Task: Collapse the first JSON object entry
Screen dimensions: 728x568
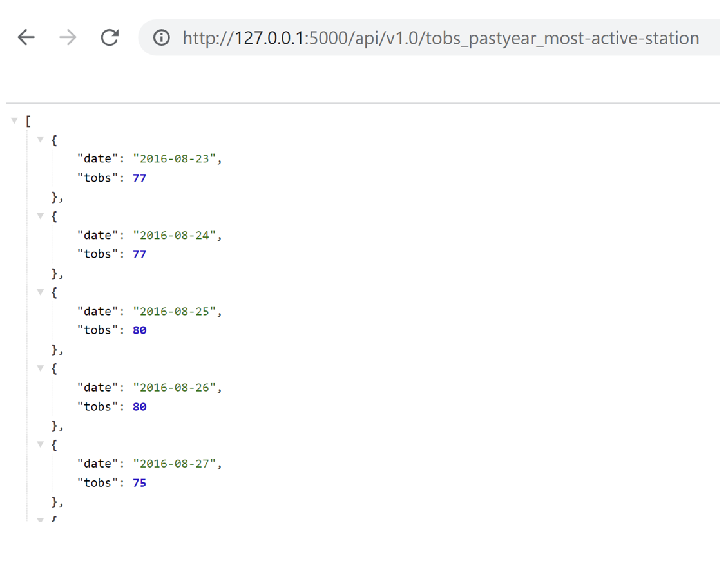Action: pos(40,139)
